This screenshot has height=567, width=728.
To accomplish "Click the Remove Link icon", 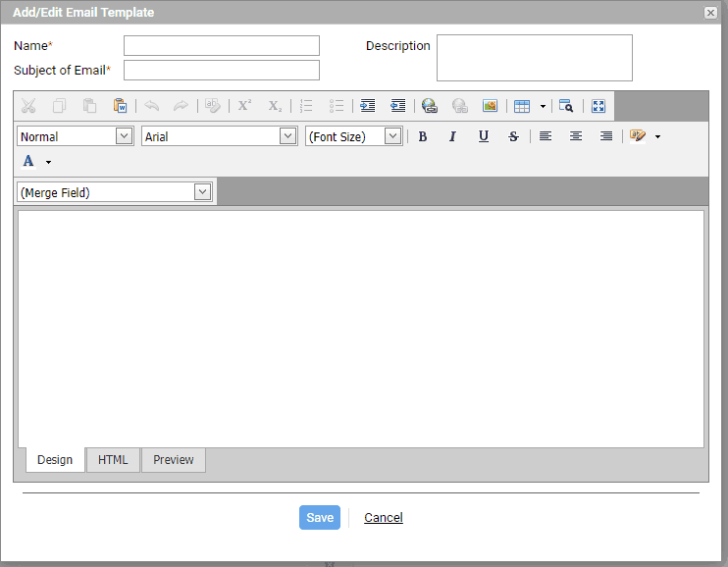I will point(459,106).
